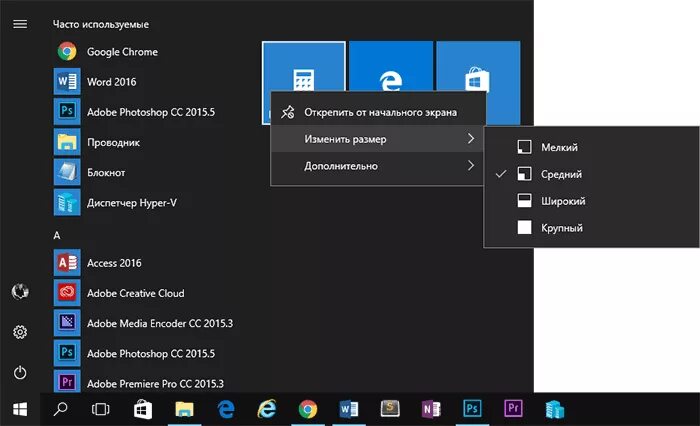Click the Store tile in Start
Screen dimensions: 700x426
click(478, 67)
